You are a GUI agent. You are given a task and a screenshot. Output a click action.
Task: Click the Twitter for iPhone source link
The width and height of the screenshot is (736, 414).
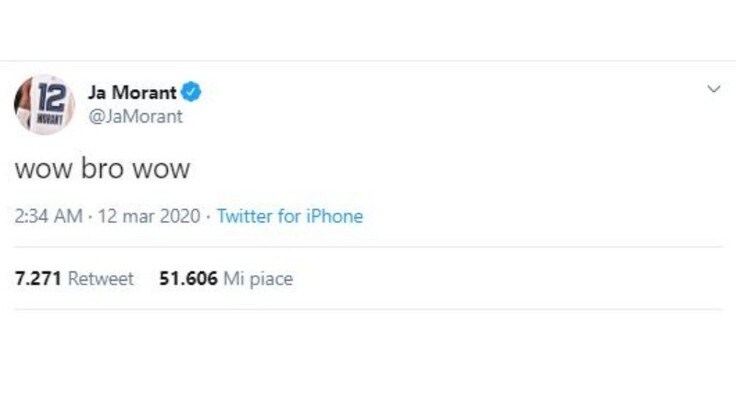tap(290, 216)
